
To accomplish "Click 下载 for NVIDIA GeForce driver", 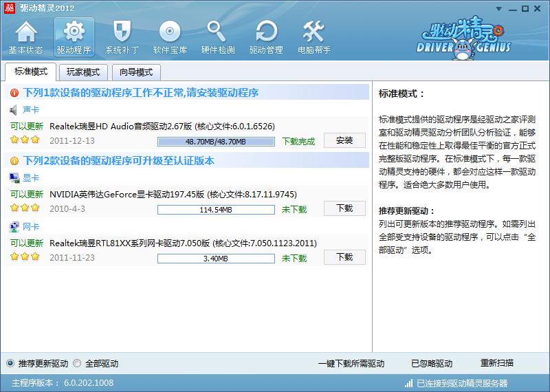I will (x=344, y=208).
